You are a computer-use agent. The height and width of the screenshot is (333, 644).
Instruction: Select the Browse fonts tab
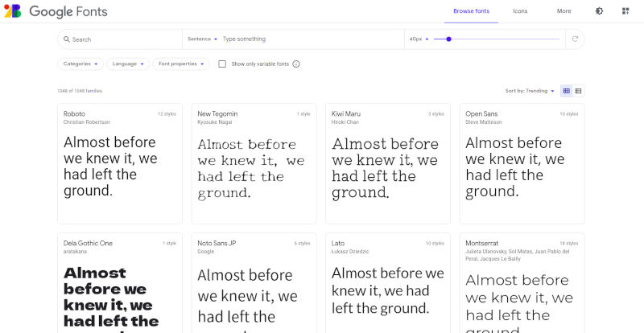coord(471,11)
